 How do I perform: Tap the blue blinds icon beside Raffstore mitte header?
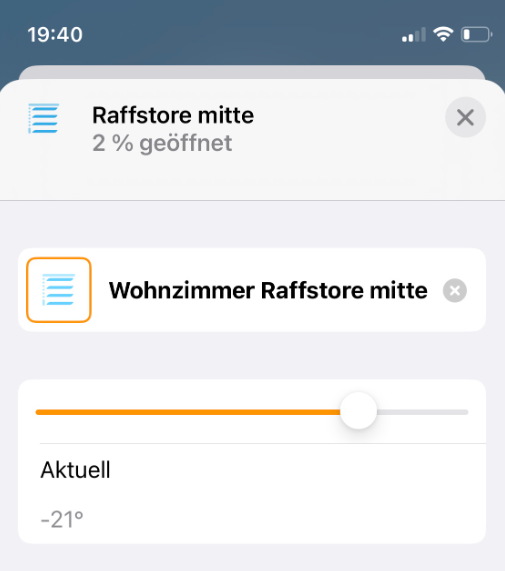pyautogui.click(x=44, y=118)
